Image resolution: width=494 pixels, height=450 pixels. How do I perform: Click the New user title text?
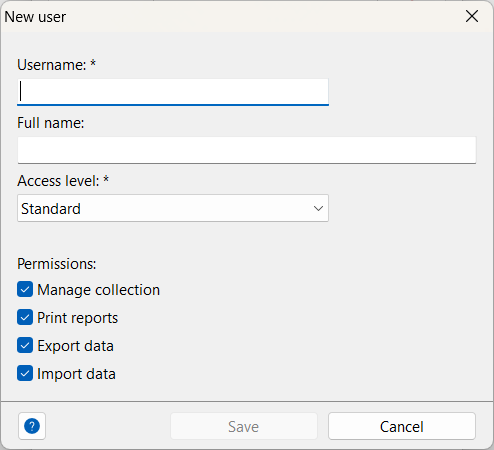pos(35,17)
